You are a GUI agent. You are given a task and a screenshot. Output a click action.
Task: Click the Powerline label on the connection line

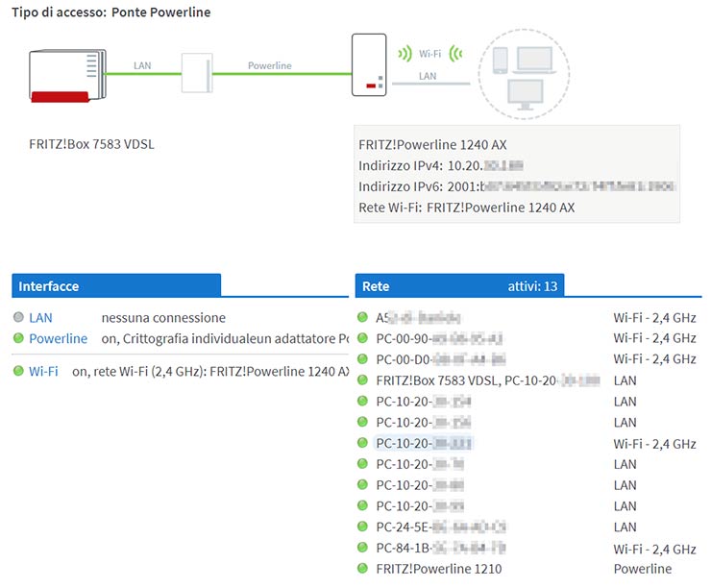pos(269,65)
